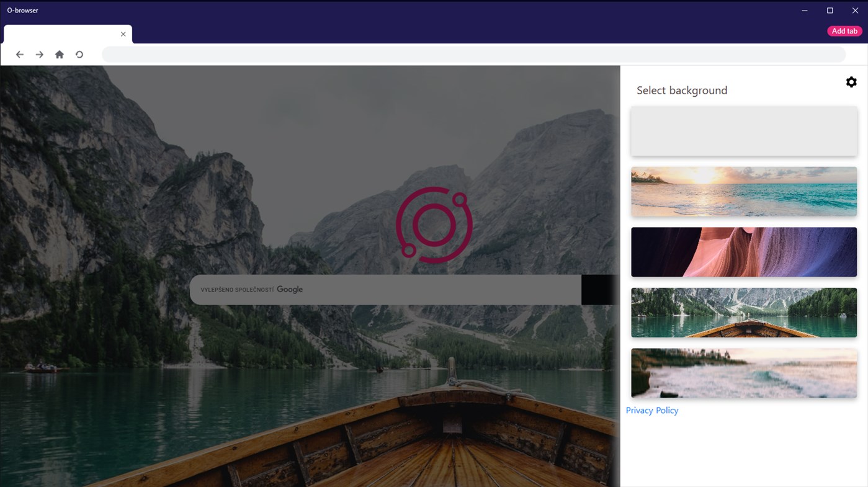This screenshot has height=487, width=868.
Task: Select the ocean waves background
Action: coord(743,372)
